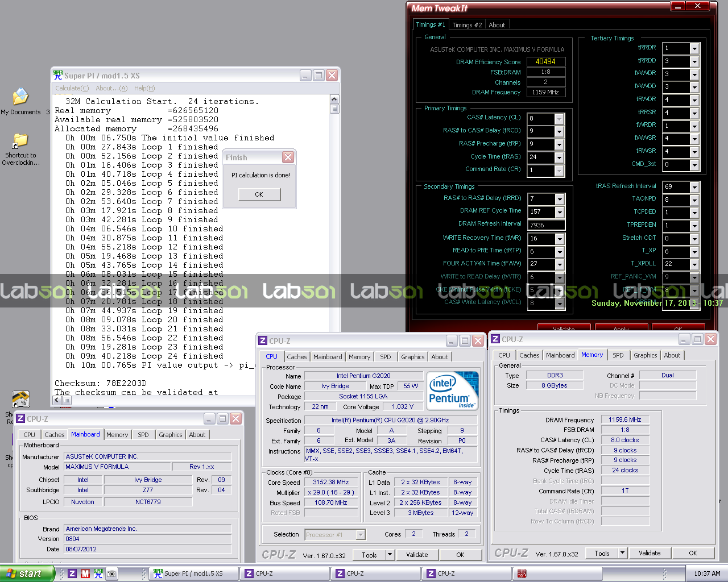The width and height of the screenshot is (728, 582).
Task: Click the Windows Start button
Action: [x=27, y=573]
